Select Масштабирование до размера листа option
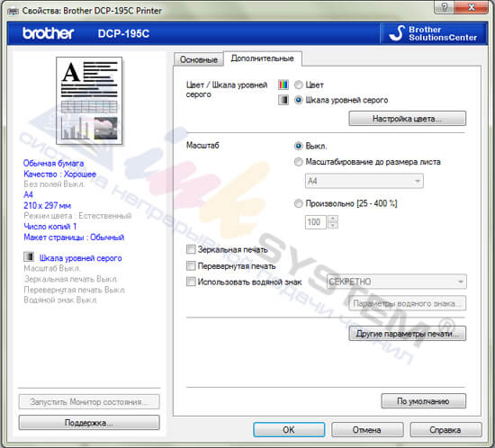This screenshot has height=448, width=495. [x=298, y=162]
